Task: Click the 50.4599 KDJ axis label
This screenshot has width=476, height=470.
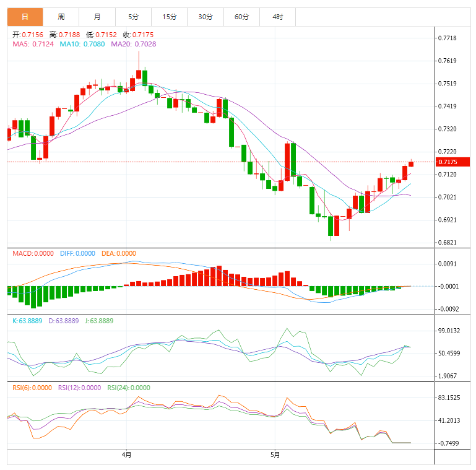Action: point(449,354)
